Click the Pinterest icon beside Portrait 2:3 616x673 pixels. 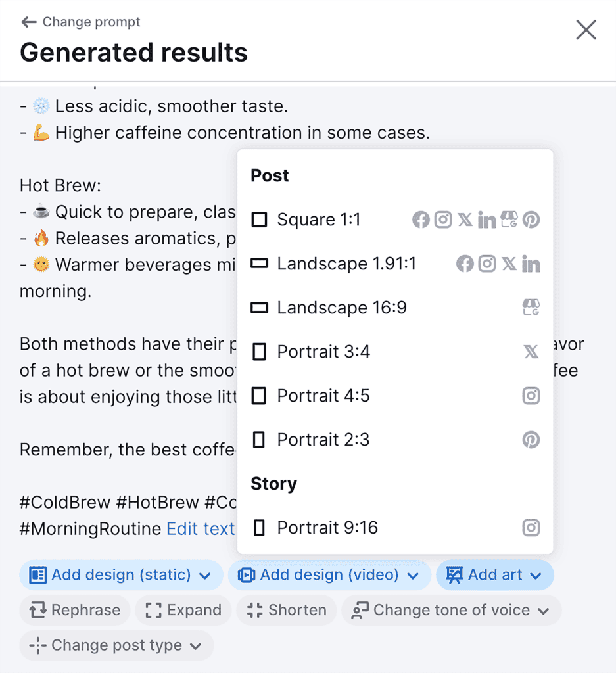click(531, 440)
